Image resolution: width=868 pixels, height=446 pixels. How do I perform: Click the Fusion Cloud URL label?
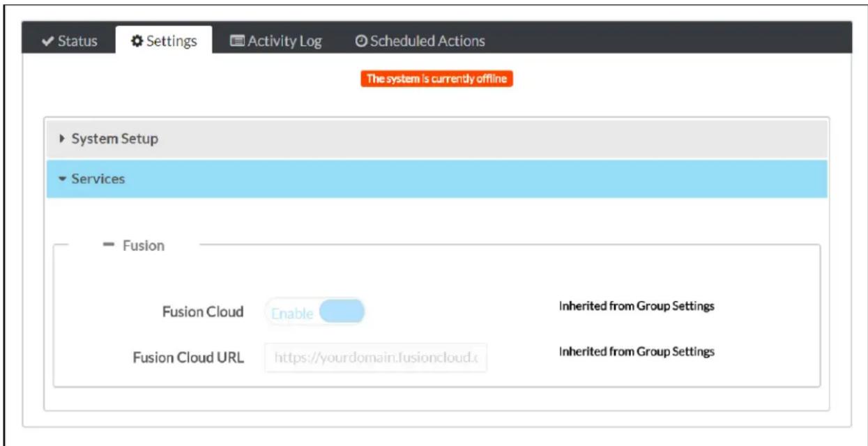(x=188, y=357)
